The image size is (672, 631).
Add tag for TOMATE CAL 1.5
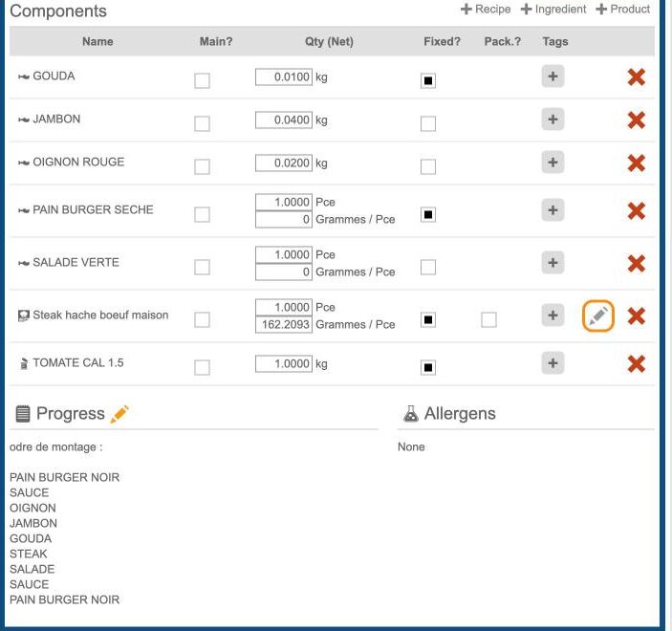pos(553,363)
